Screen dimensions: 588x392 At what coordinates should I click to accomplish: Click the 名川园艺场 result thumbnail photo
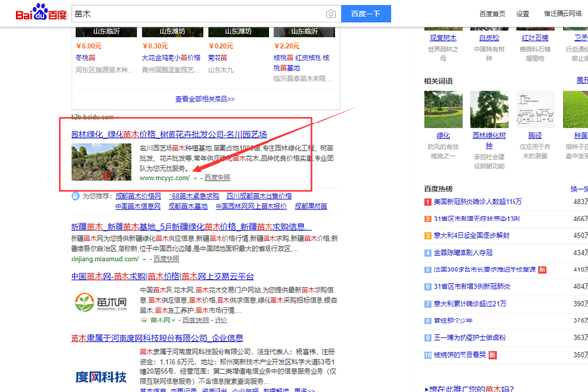(101, 162)
